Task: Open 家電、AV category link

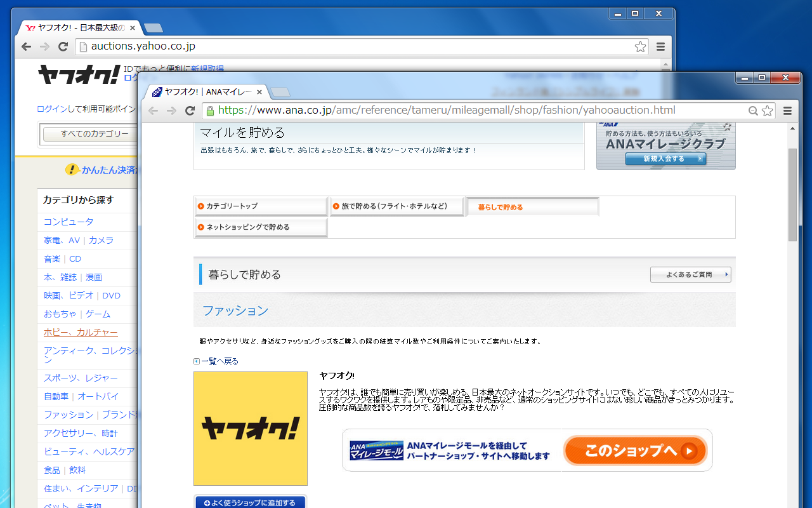Action: pyautogui.click(x=62, y=240)
